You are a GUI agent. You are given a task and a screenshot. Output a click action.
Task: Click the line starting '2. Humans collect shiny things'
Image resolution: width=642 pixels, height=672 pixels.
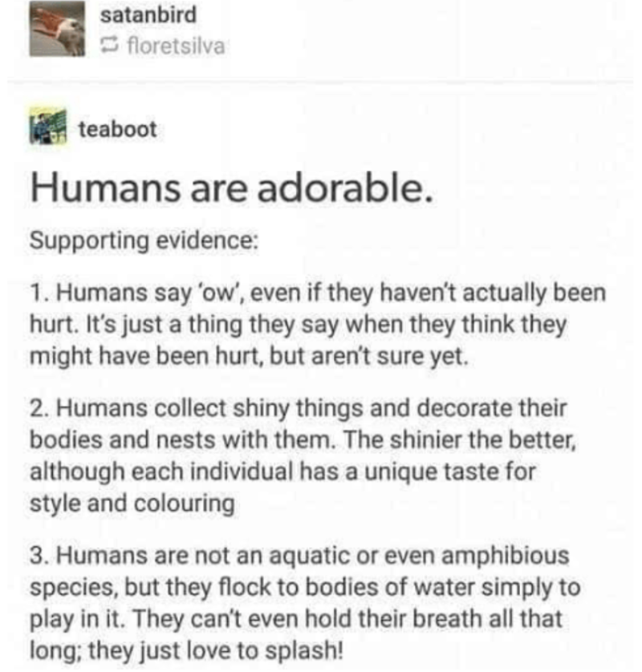click(x=299, y=407)
